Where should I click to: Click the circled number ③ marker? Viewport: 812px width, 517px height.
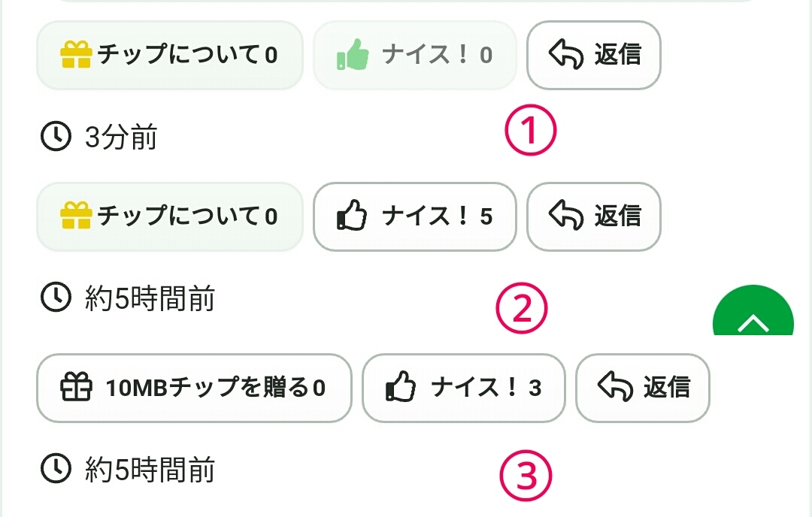click(x=526, y=475)
